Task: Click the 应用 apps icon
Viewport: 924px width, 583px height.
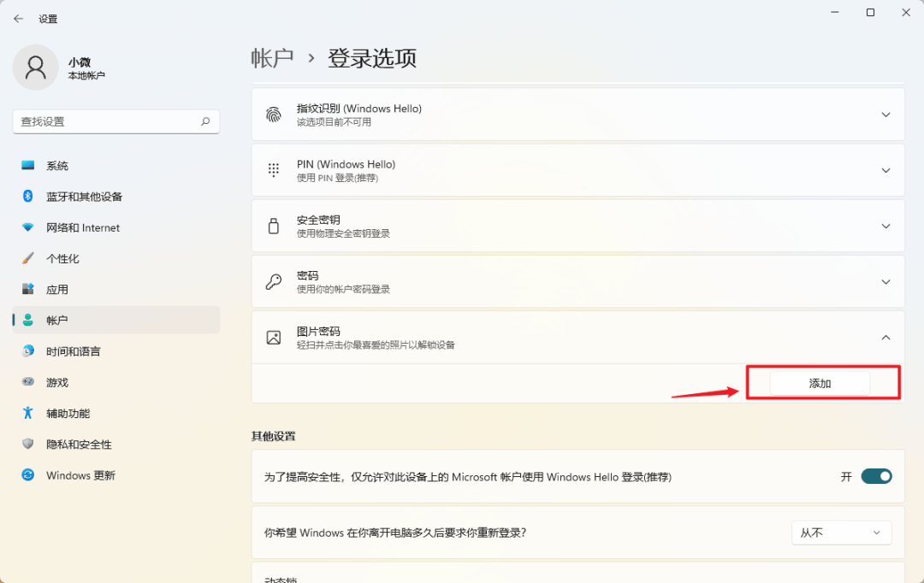Action: (x=27, y=289)
